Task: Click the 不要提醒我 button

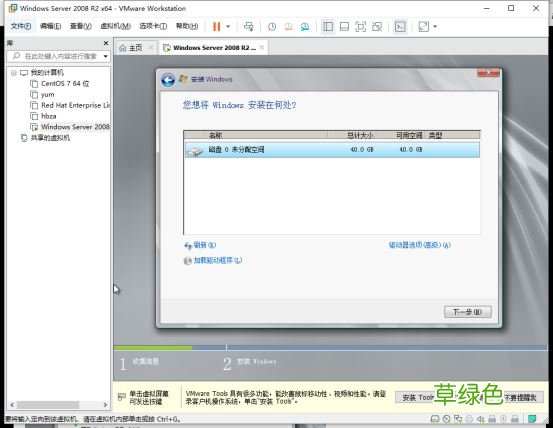Action: coord(522,397)
